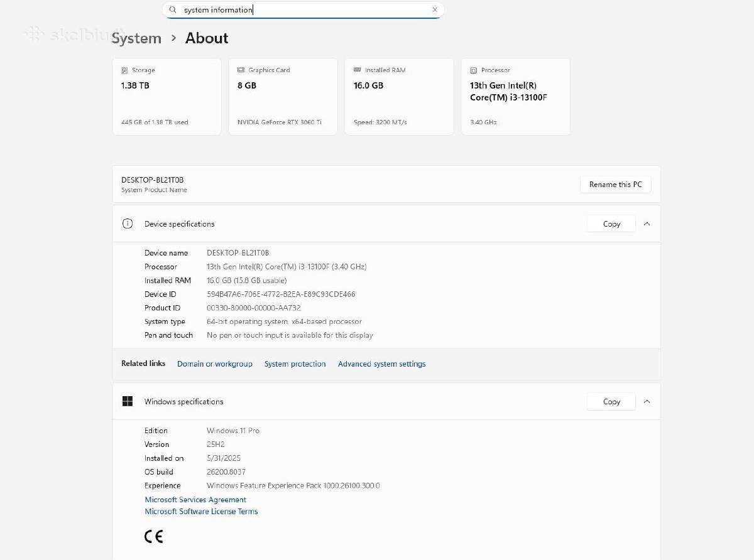Select '16.0 GB (15.8 GB usable)' value
The height and width of the screenshot is (560, 754).
point(246,281)
